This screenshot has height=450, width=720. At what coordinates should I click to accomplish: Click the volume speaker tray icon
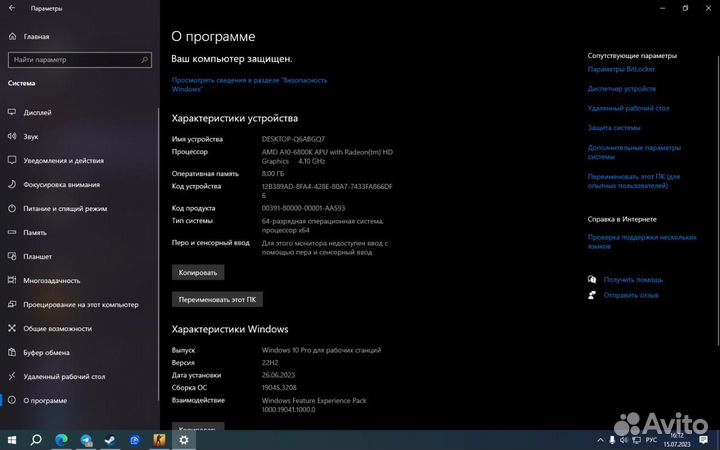[x=624, y=440]
